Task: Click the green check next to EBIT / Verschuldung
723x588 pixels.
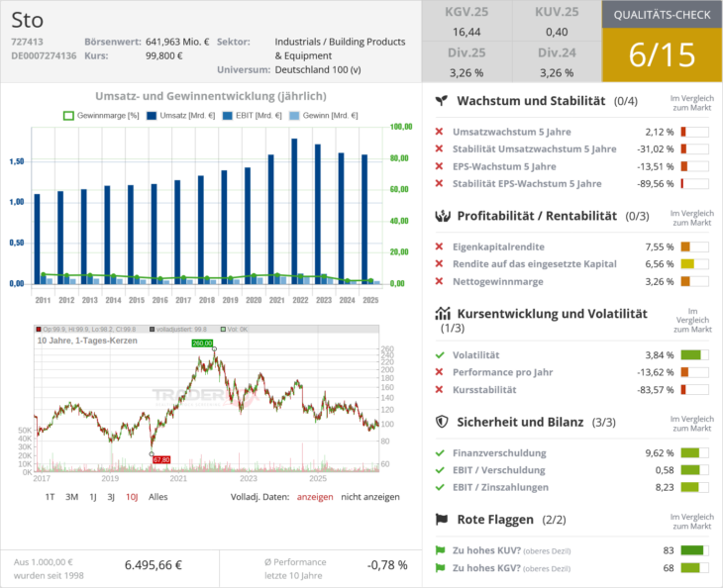Action: (440, 470)
